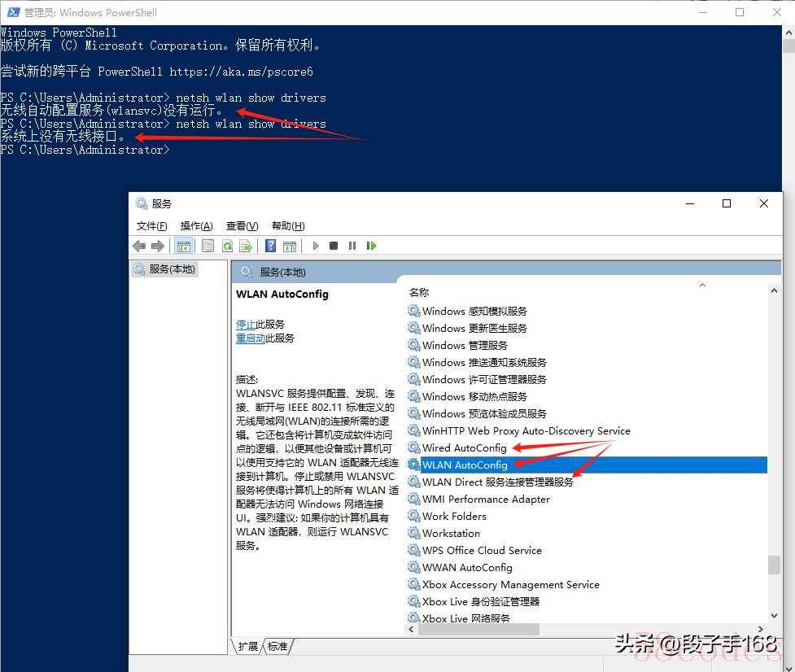Click the 停止 link to stop service

click(x=245, y=324)
